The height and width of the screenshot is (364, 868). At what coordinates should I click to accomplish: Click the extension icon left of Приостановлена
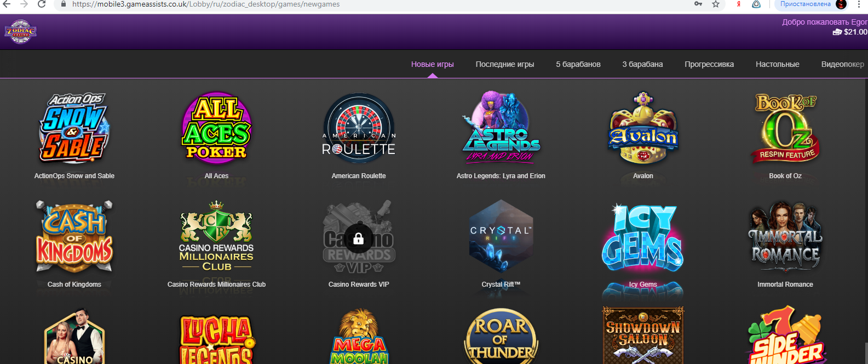pyautogui.click(x=756, y=4)
